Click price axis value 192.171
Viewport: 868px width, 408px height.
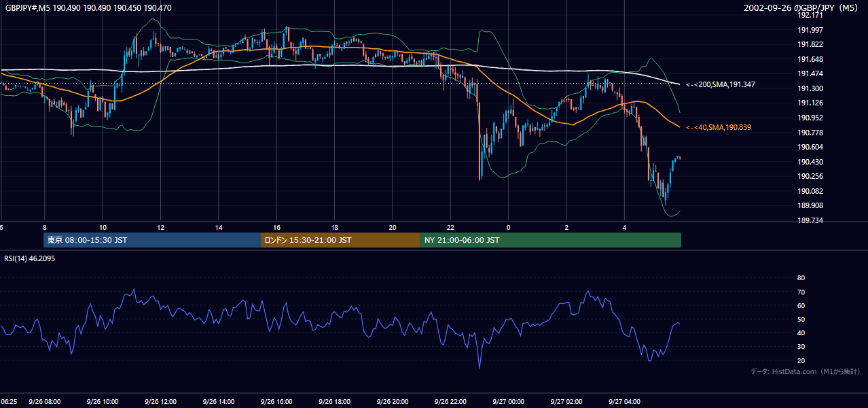coord(810,15)
